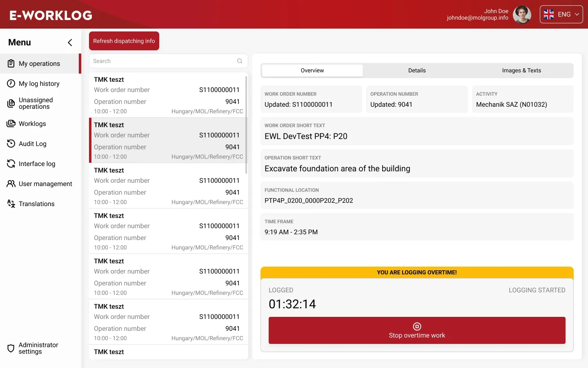The height and width of the screenshot is (368, 588).
Task: Click the user name John Doe
Action: (496, 11)
